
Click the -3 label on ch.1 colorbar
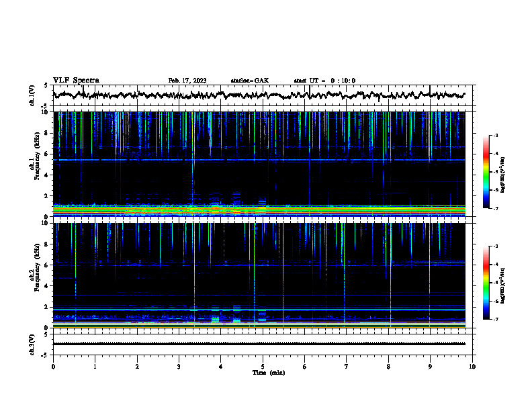coord(495,135)
